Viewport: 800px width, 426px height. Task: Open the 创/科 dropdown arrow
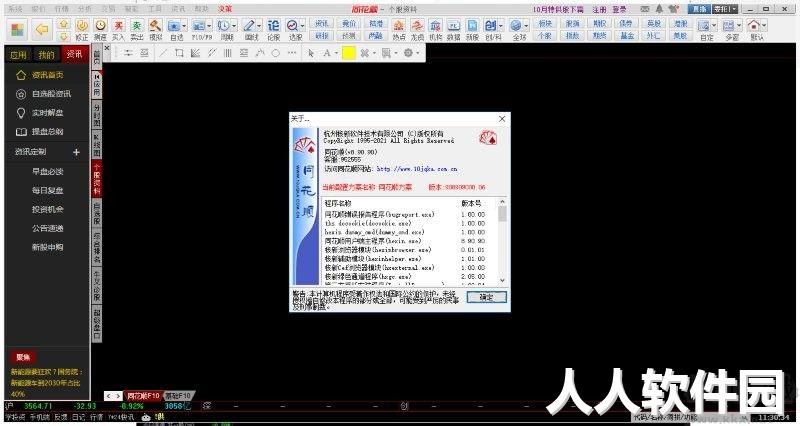tap(501, 25)
